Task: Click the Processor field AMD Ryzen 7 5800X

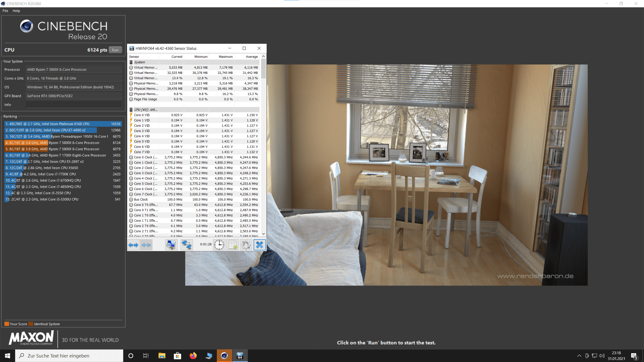Action: click(x=73, y=69)
